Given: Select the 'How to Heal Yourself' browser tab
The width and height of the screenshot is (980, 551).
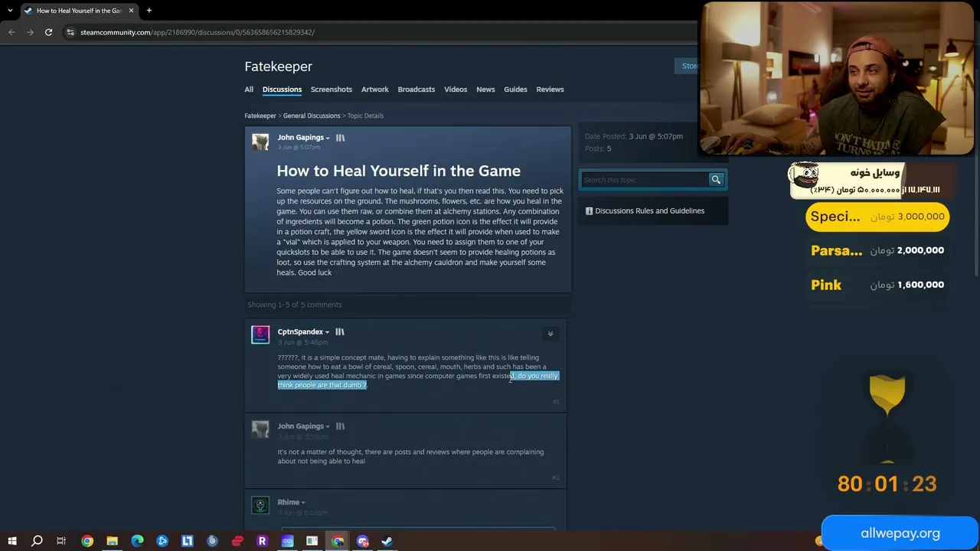Looking at the screenshot, I should point(79,11).
